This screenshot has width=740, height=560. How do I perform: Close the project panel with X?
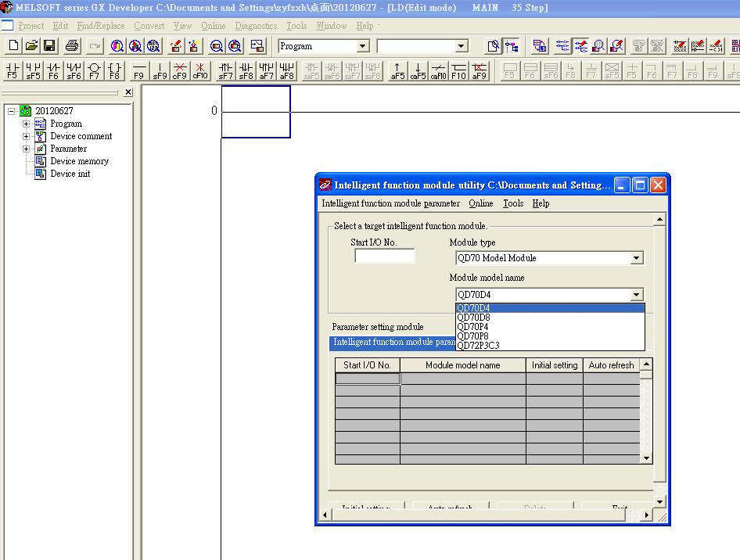pos(128,92)
